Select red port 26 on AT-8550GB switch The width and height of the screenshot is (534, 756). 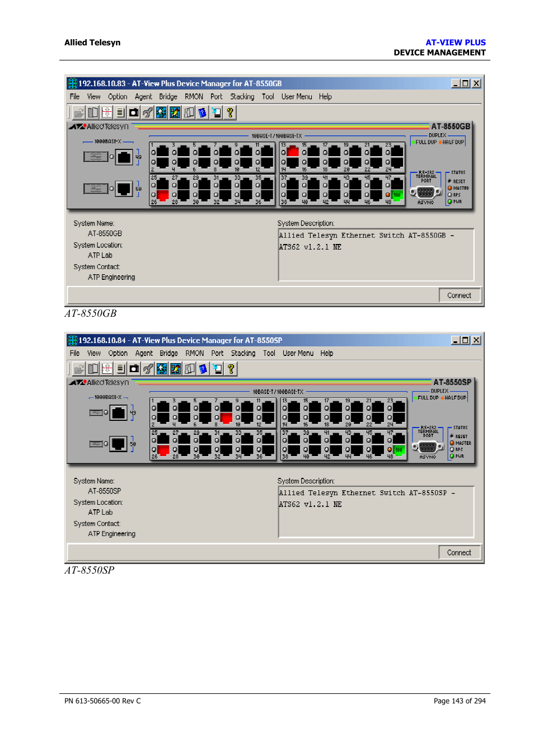point(163,195)
